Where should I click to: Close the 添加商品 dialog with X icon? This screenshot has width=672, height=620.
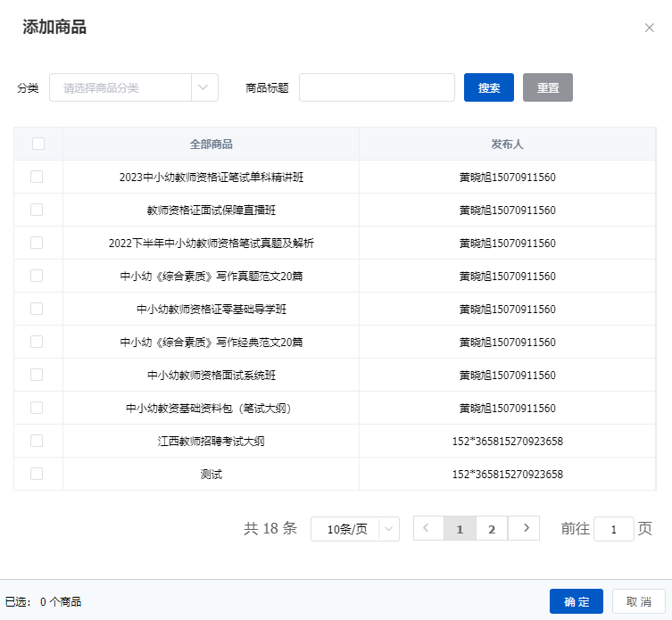pyautogui.click(x=649, y=28)
